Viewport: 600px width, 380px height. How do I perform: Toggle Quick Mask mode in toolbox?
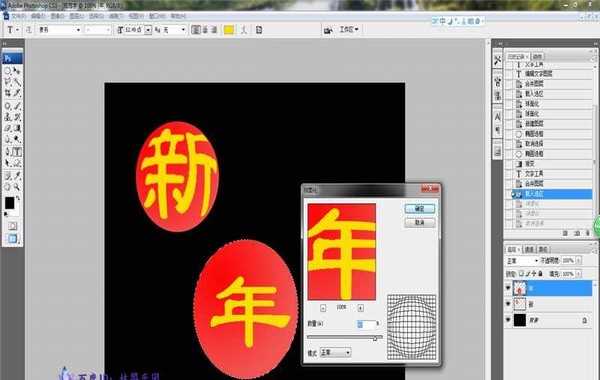[13, 226]
